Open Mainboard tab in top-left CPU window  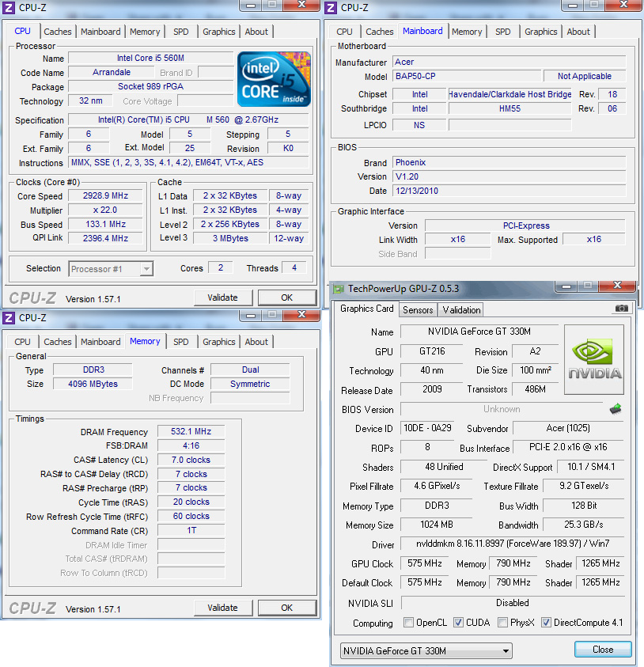pyautogui.click(x=100, y=32)
